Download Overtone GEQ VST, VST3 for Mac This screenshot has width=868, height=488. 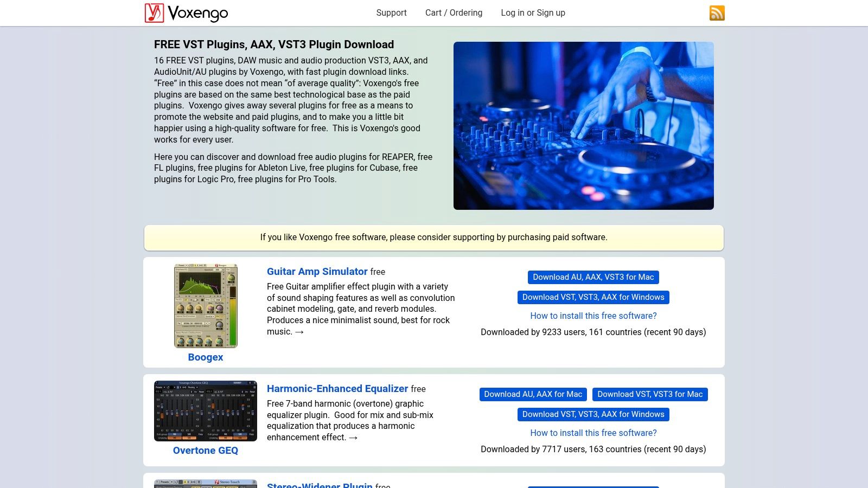pyautogui.click(x=650, y=394)
